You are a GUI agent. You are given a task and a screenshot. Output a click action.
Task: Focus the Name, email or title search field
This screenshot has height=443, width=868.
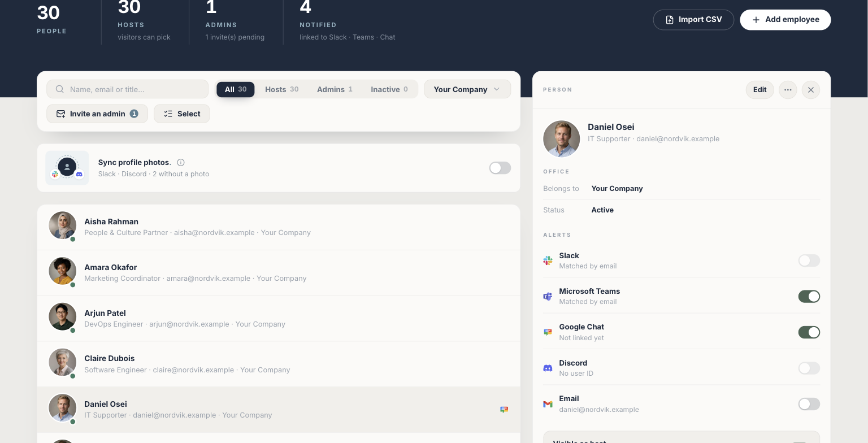coord(128,89)
